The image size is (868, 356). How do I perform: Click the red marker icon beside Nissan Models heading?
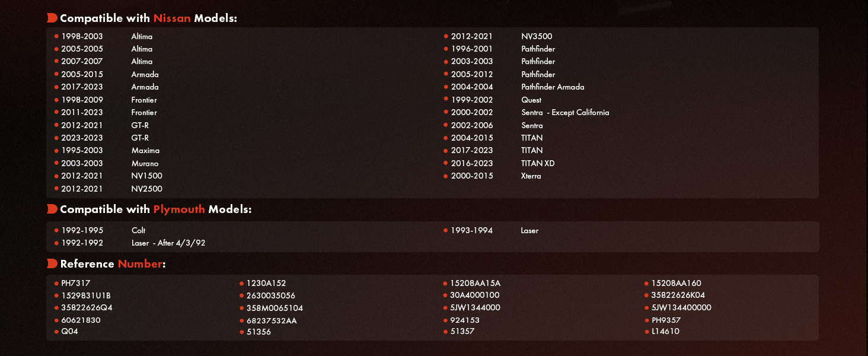pyautogui.click(x=52, y=18)
